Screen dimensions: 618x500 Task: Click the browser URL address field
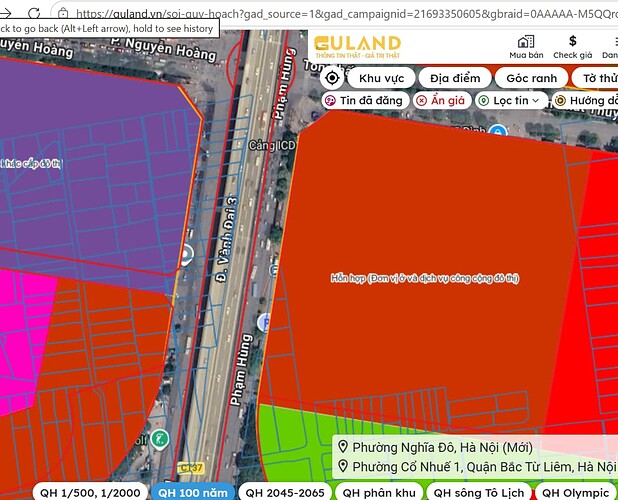[x=343, y=14]
